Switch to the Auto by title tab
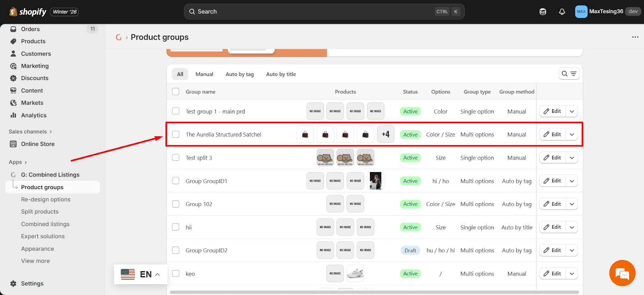The height and width of the screenshot is (295, 644). [x=281, y=74]
